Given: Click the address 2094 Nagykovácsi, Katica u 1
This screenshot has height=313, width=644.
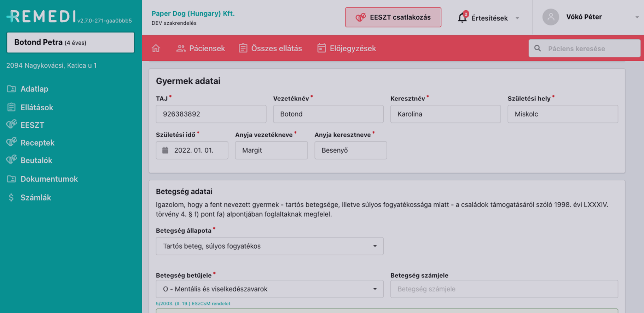Looking at the screenshot, I should pos(51,65).
